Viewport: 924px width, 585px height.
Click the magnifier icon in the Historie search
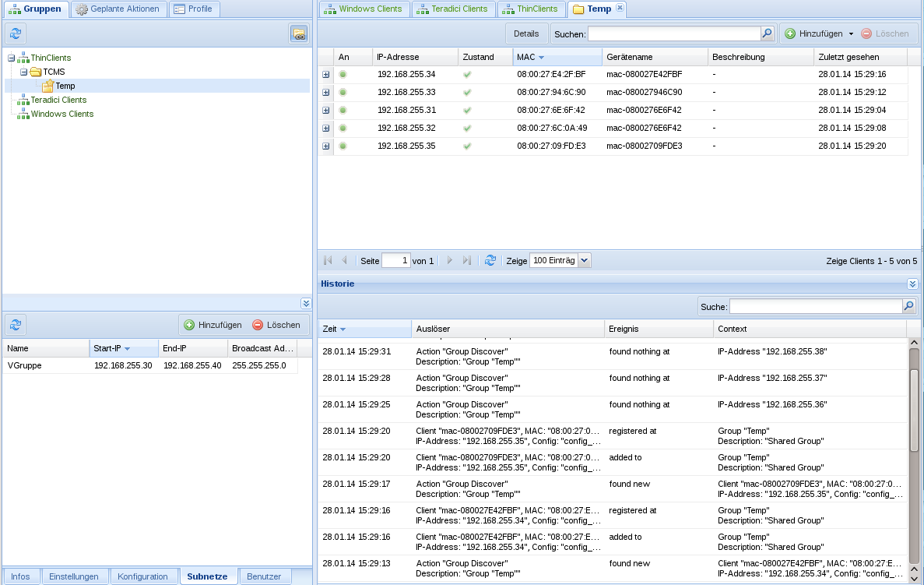pos(908,307)
